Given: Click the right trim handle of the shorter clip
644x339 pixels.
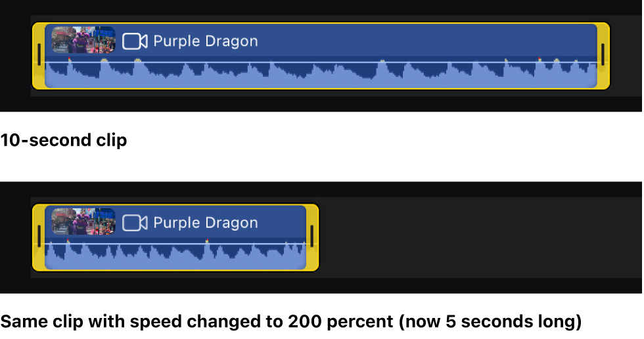Looking at the screenshot, I should pos(311,237).
